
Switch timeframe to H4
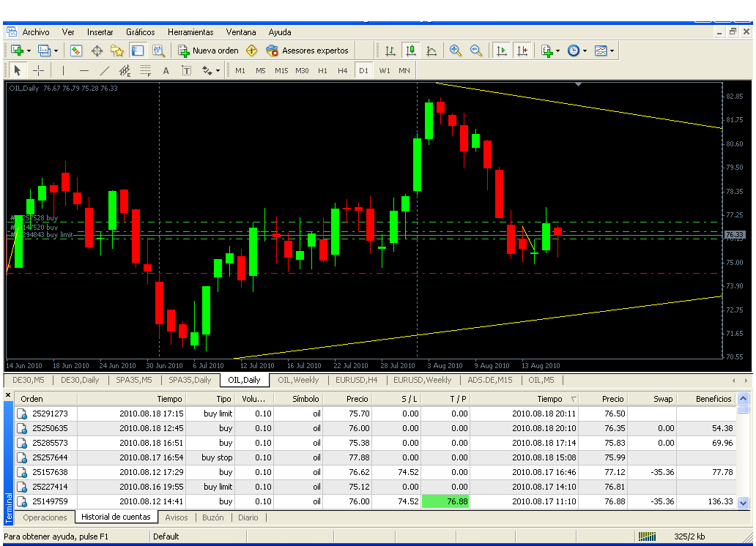(343, 71)
